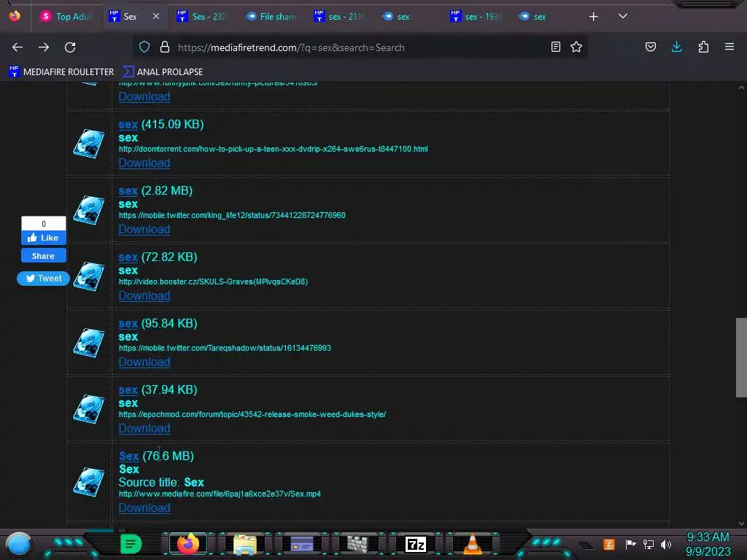List all tabs with the chevron

623,16
